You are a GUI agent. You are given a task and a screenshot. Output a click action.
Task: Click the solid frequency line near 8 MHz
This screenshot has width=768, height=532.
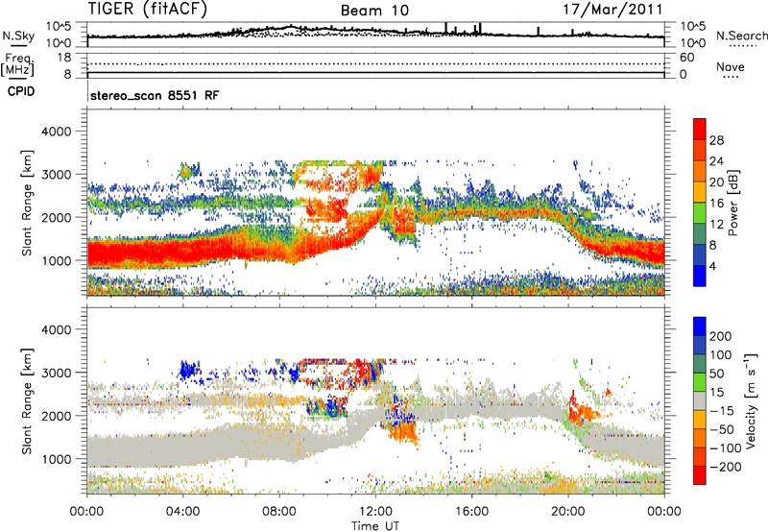click(x=375, y=73)
